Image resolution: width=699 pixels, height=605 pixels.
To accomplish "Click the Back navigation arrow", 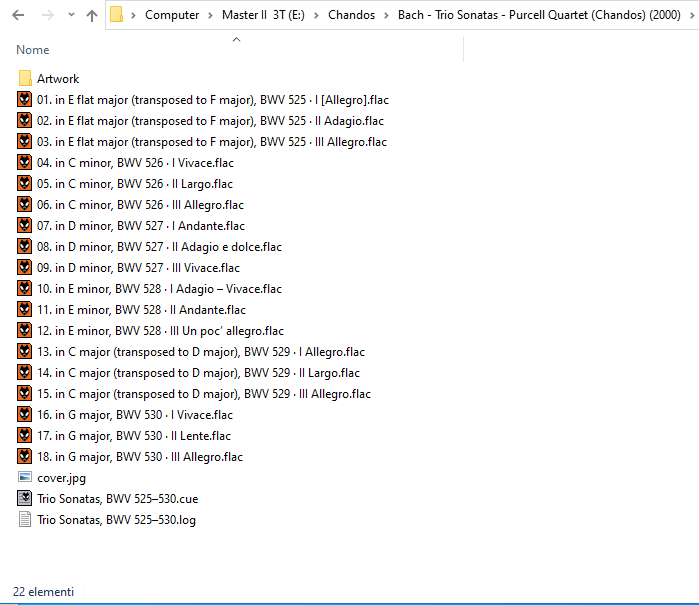I will 18,15.
